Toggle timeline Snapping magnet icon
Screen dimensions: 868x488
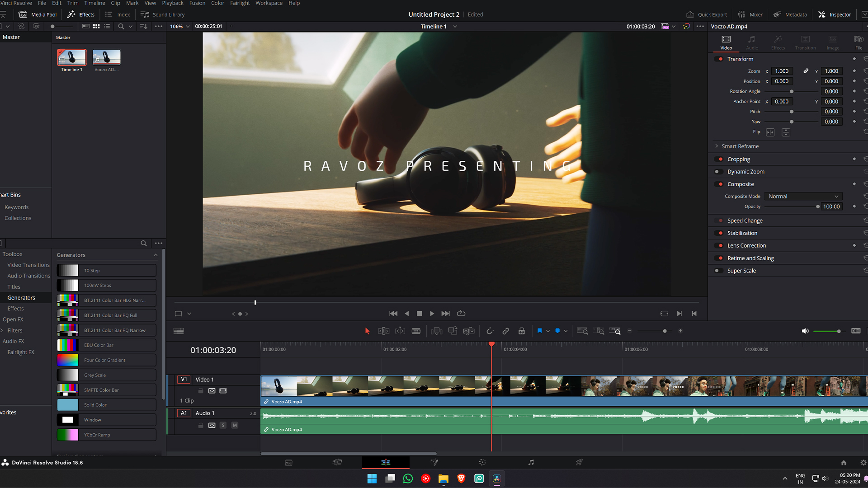click(x=490, y=331)
